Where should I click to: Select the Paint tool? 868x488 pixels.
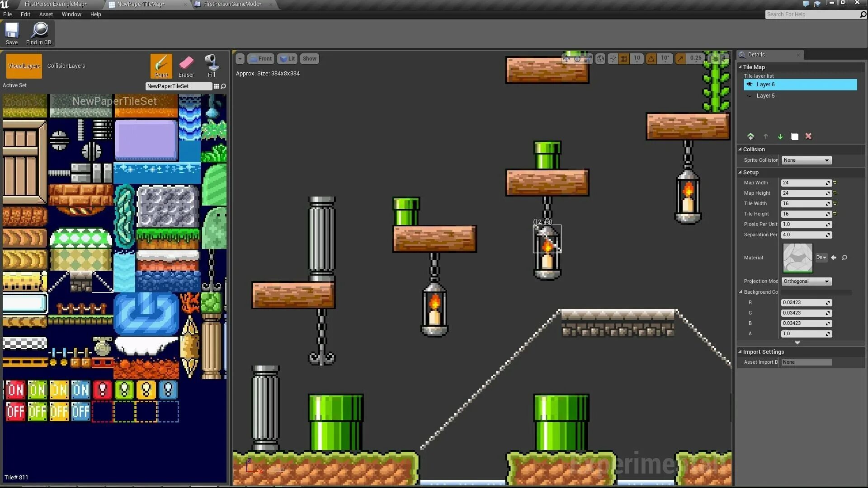(161, 66)
